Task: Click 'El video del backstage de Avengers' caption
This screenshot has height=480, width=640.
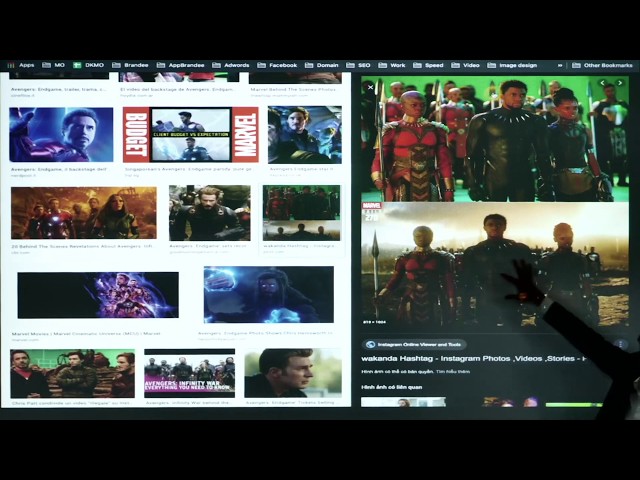Action: pos(177,89)
